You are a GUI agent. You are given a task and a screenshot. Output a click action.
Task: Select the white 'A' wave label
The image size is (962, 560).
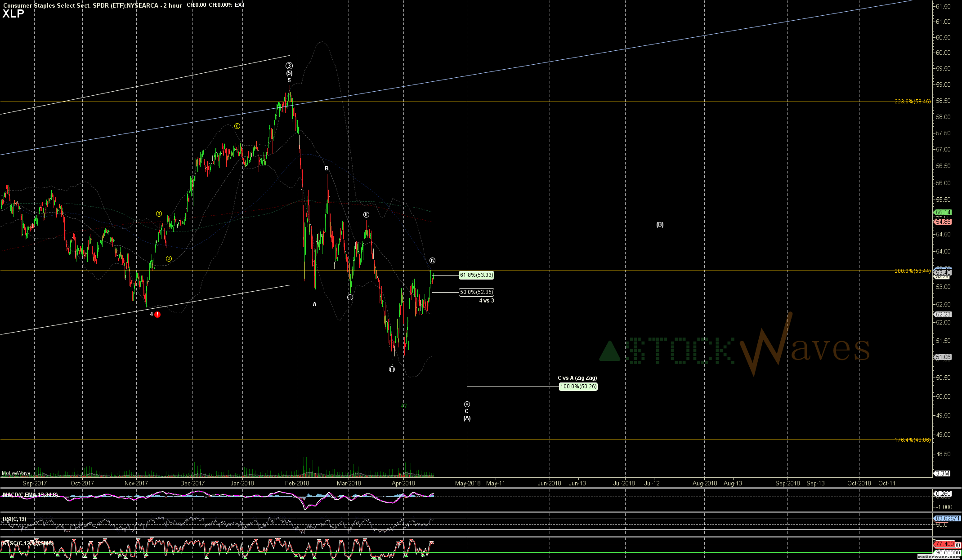pyautogui.click(x=315, y=304)
